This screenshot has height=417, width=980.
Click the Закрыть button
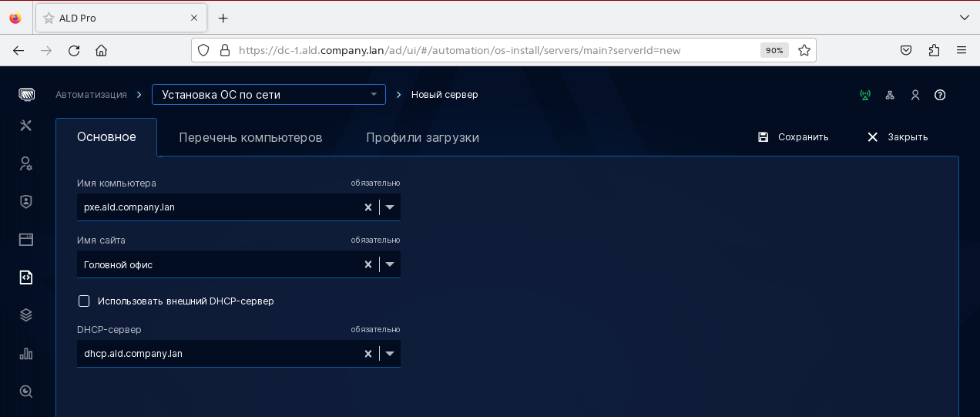pyautogui.click(x=898, y=137)
